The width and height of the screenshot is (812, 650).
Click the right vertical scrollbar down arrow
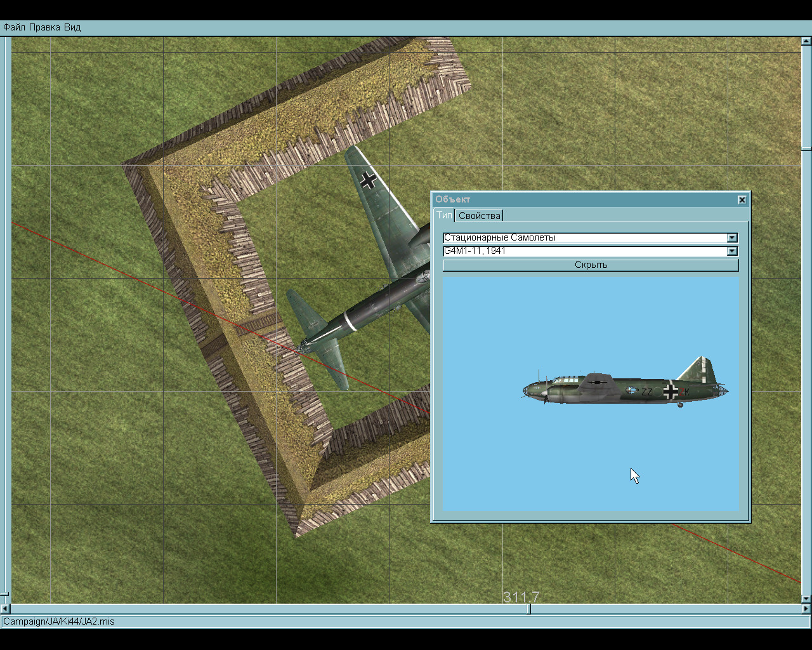(x=806, y=598)
